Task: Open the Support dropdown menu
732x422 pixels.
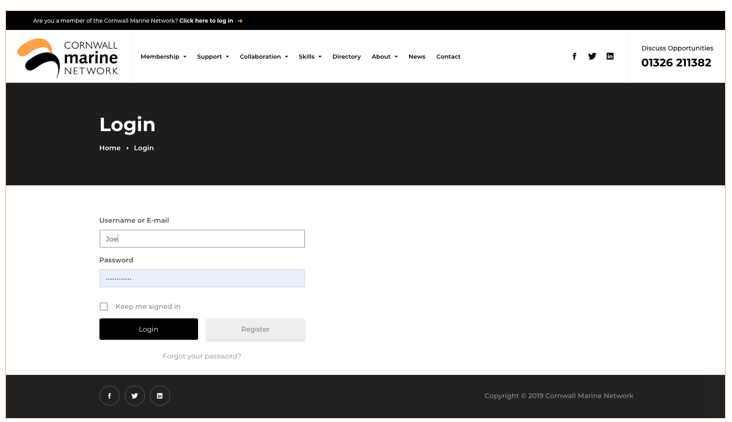Action: click(212, 57)
